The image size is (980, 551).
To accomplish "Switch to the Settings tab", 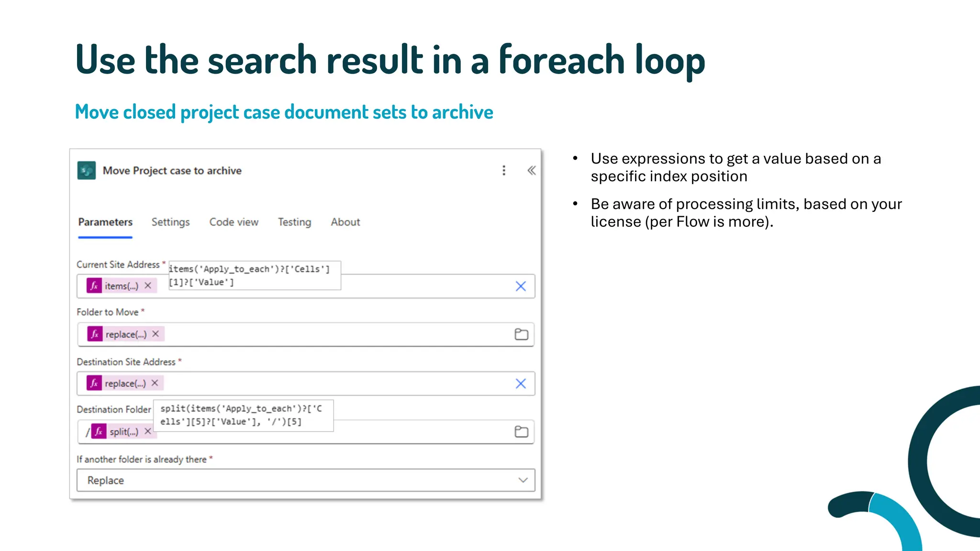I will pyautogui.click(x=171, y=222).
